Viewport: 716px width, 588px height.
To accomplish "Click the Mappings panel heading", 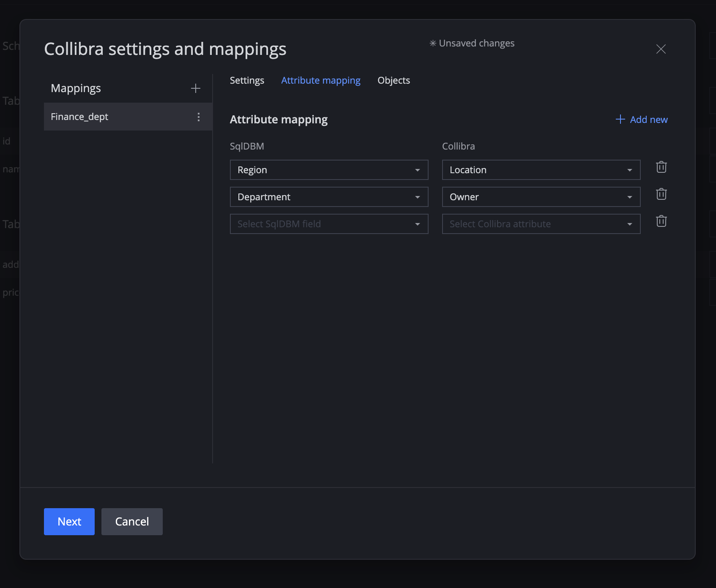I will [x=76, y=88].
